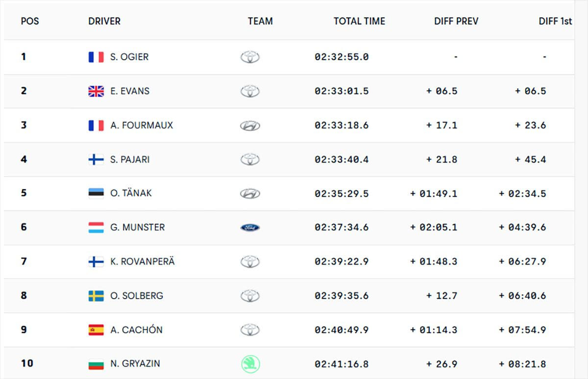Click the POS column header
588x379 pixels.
click(30, 22)
